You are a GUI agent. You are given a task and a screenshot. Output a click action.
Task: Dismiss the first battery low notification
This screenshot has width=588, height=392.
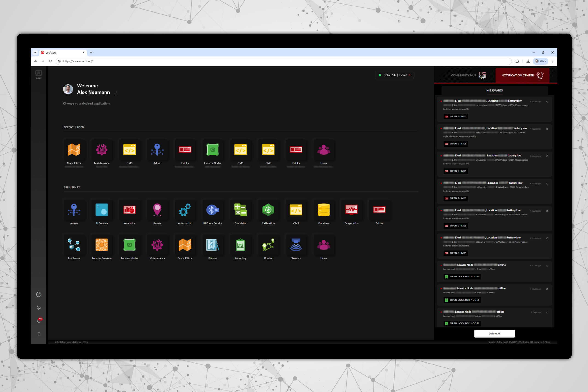547,102
